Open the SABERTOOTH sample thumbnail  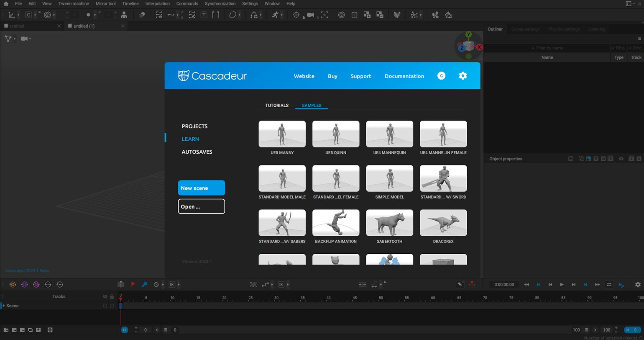click(389, 223)
